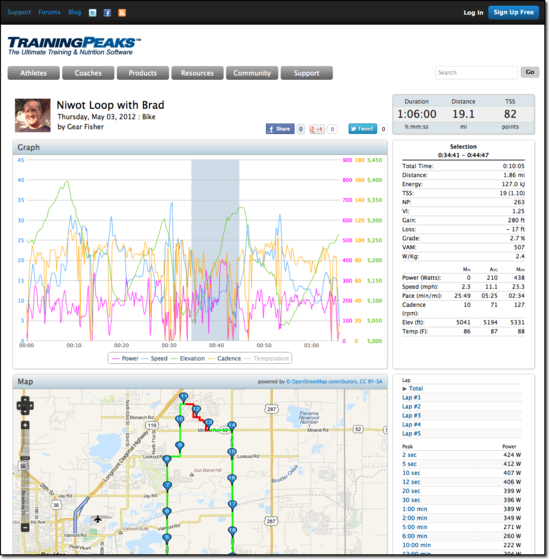Open the Resources menu

[198, 73]
